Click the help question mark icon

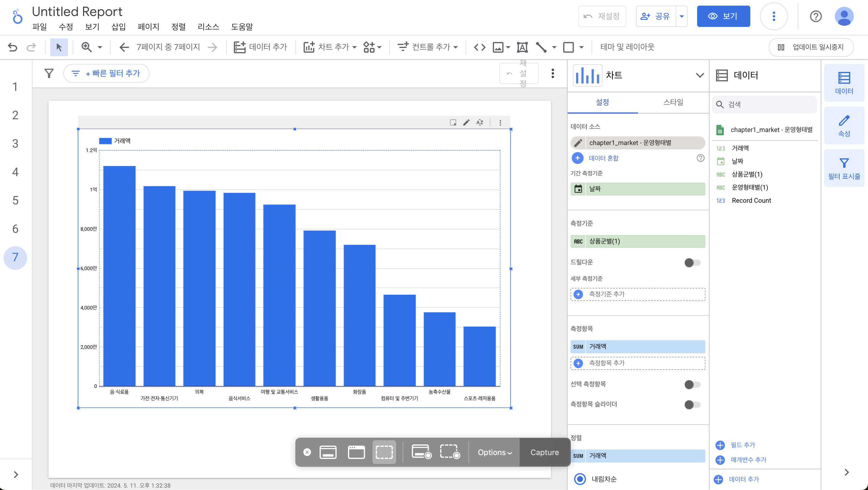coord(815,16)
